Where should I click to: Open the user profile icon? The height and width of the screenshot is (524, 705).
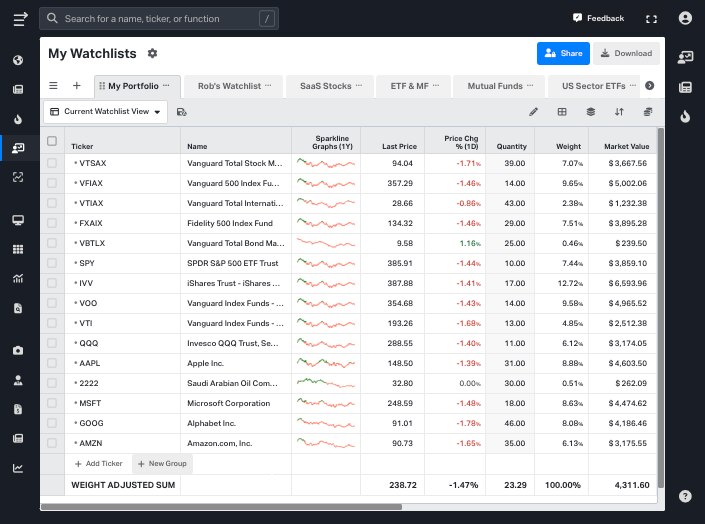tap(685, 18)
